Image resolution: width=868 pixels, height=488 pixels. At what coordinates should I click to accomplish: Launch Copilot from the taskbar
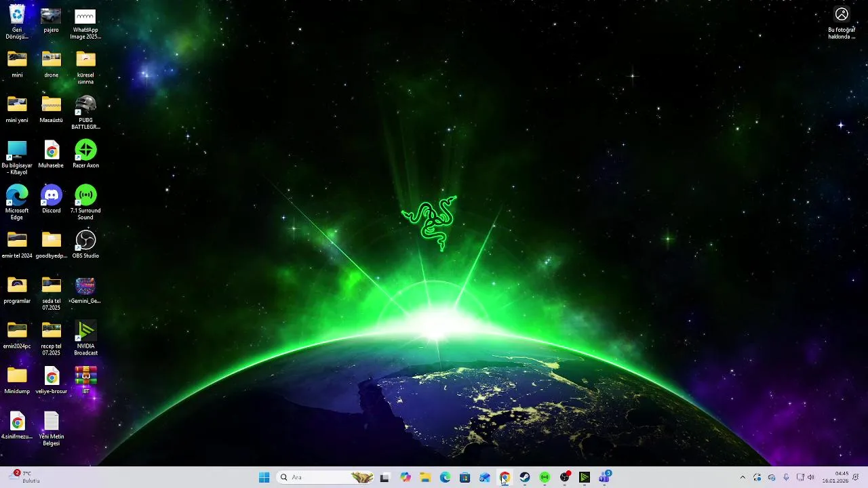pyautogui.click(x=406, y=477)
